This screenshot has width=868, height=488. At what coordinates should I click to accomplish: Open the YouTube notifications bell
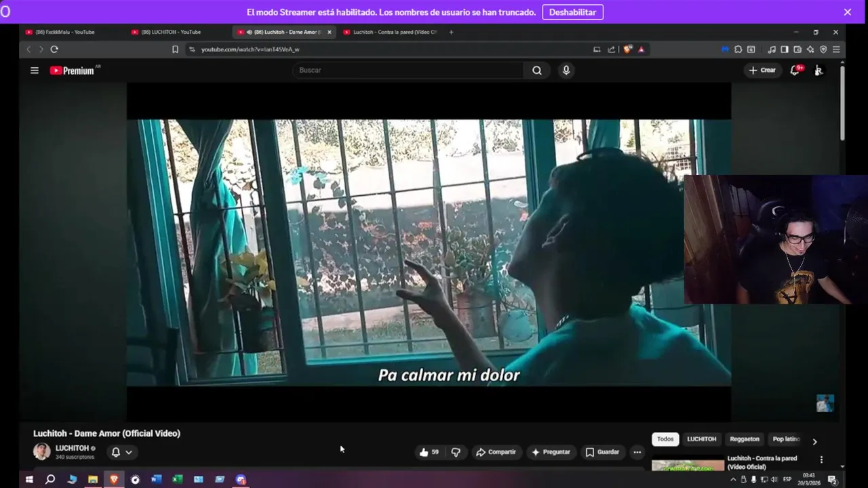pyautogui.click(x=795, y=70)
